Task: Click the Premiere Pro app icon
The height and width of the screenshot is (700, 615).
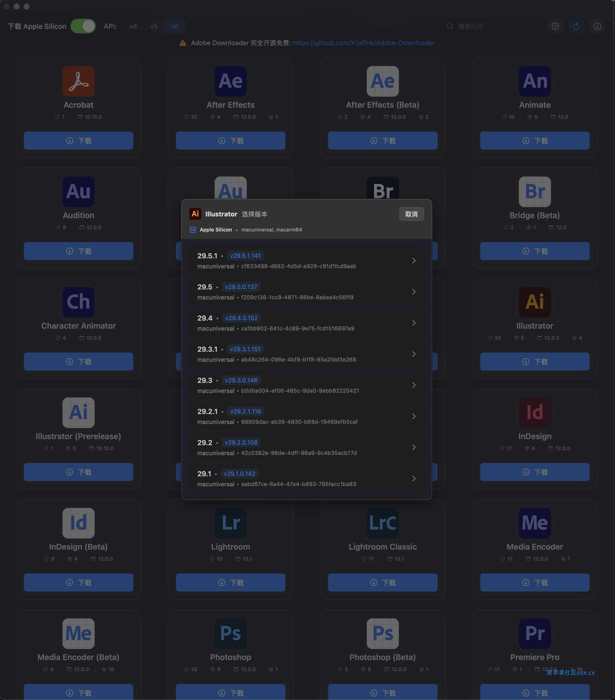Action: pyautogui.click(x=534, y=633)
